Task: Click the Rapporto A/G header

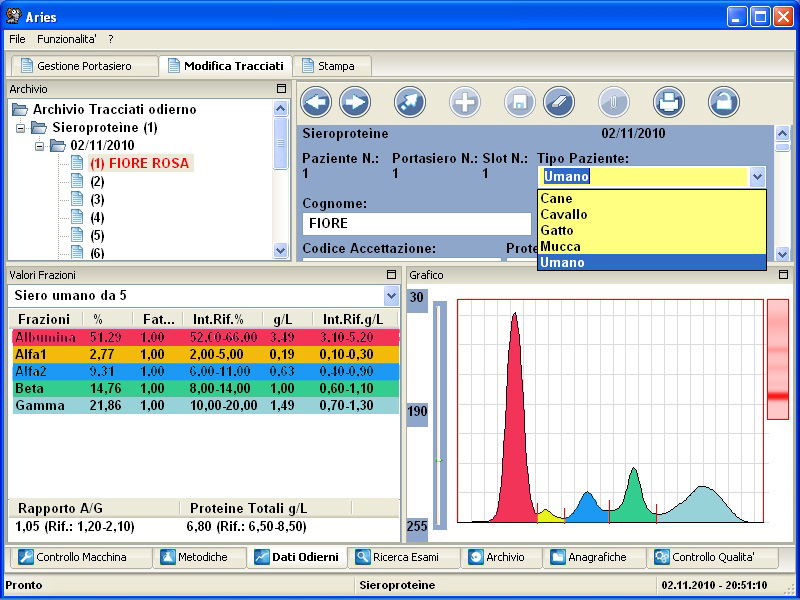Action: pos(93,508)
